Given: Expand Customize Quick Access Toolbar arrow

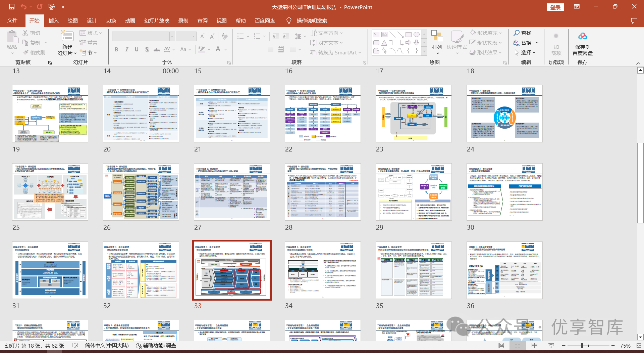Looking at the screenshot, I should (63, 7).
